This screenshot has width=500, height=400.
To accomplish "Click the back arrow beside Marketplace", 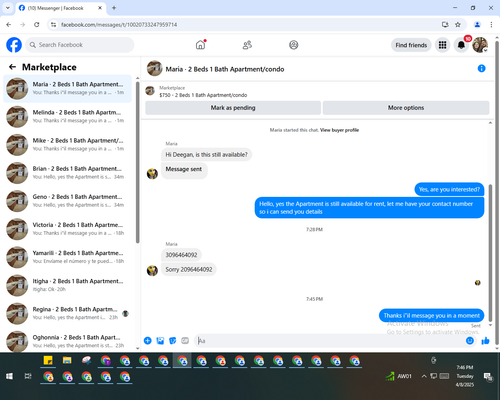I will pyautogui.click(x=13, y=67).
